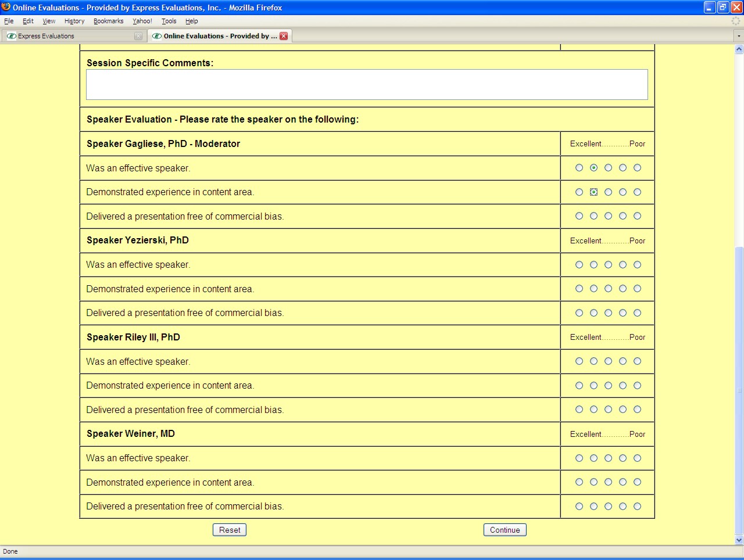Click the vertical scrollbar thumb
Image resolution: width=744 pixels, height=560 pixels.
pos(739,389)
